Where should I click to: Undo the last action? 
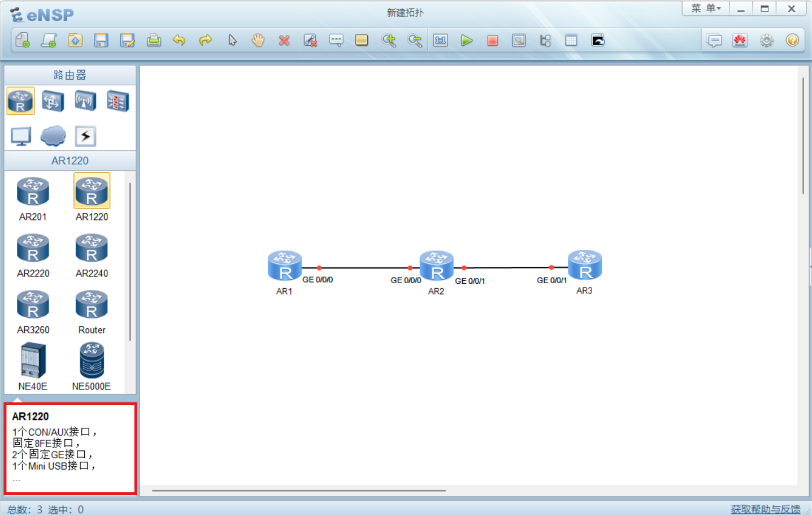click(x=179, y=40)
